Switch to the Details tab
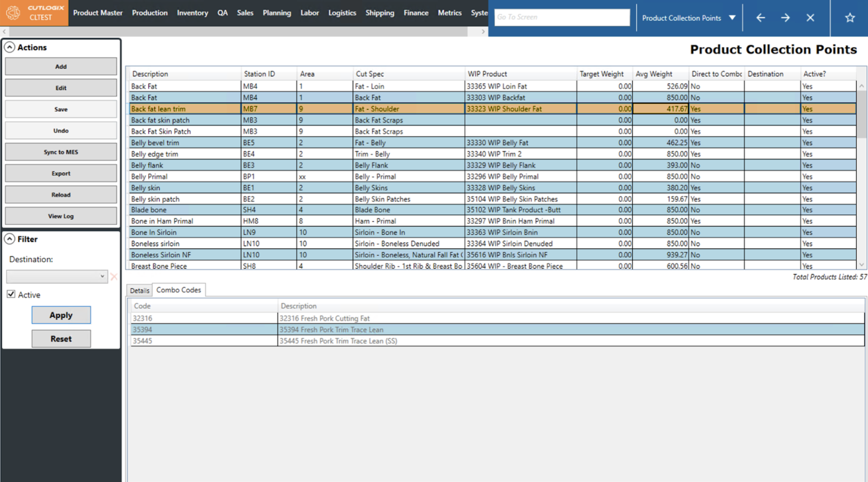Viewport: 868px width, 482px height. click(x=139, y=291)
